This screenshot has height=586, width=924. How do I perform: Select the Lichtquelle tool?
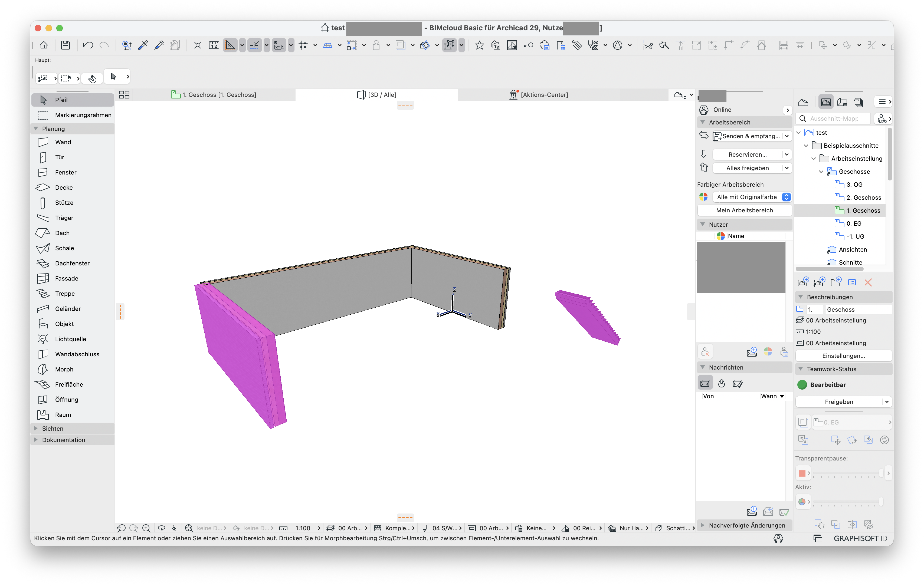(73, 339)
